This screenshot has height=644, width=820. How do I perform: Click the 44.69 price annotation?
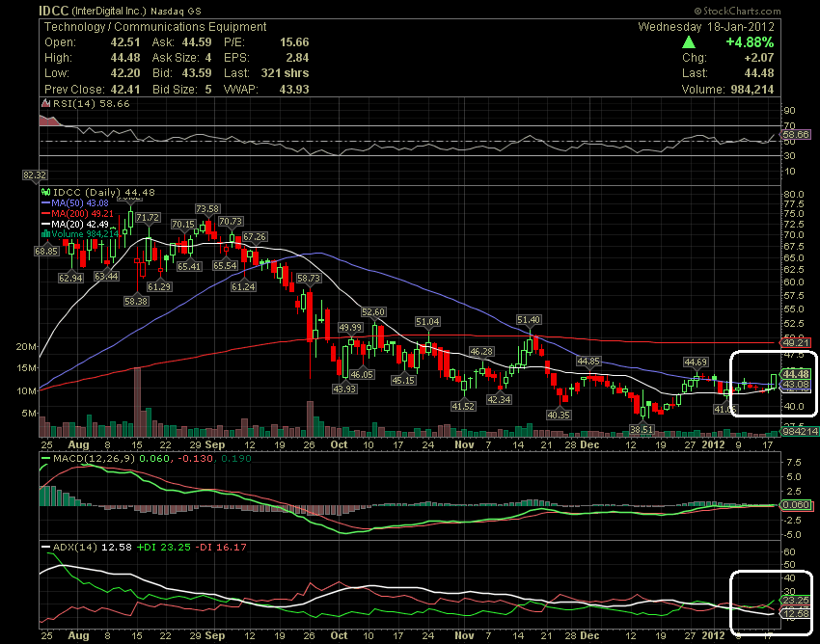697,362
